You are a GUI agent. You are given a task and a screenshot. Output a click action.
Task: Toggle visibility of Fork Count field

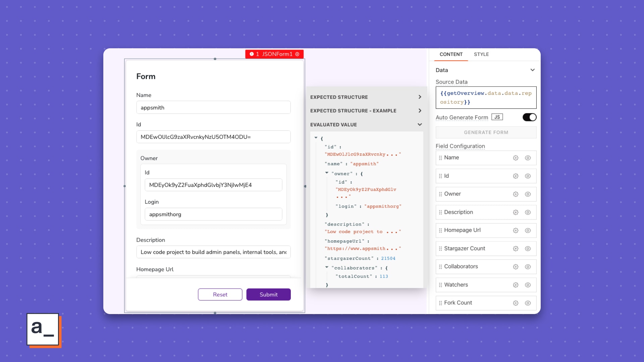point(528,303)
